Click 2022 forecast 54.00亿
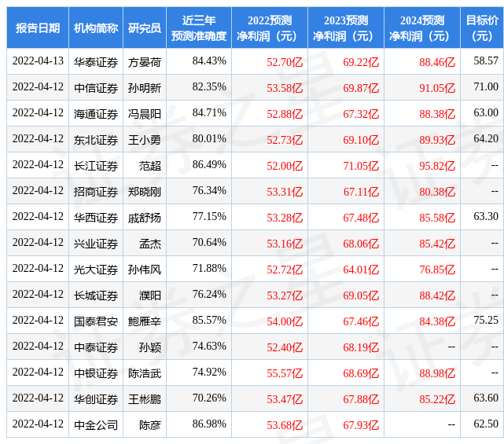The height and width of the screenshot is (444, 504). (x=285, y=321)
